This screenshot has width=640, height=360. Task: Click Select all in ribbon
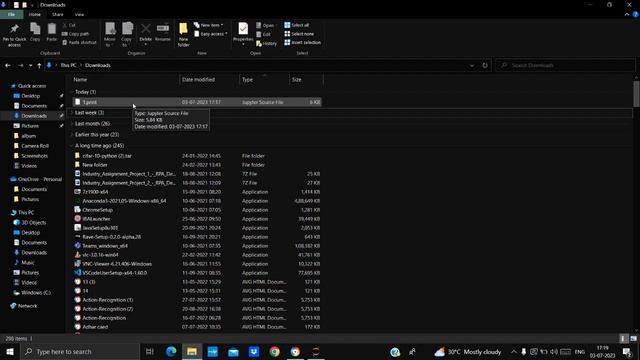pos(297,25)
